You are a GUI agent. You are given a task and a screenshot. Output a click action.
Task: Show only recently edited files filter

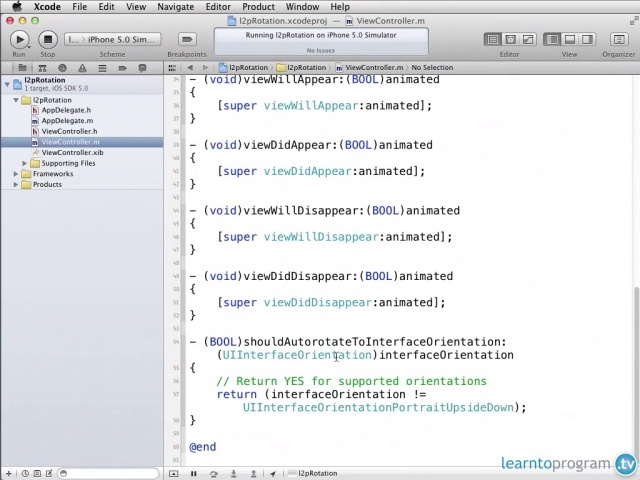pos(25,473)
